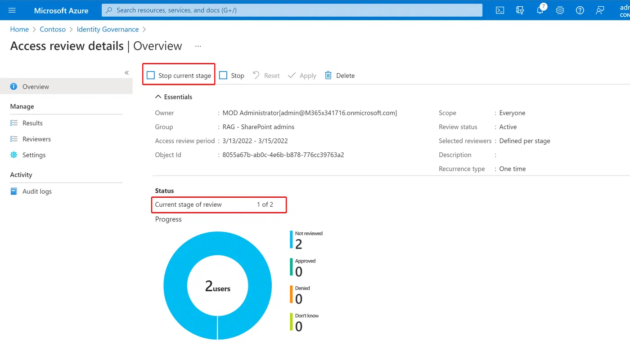Go to Contoso breadcrumb
This screenshot has height=364, width=630.
click(x=53, y=29)
